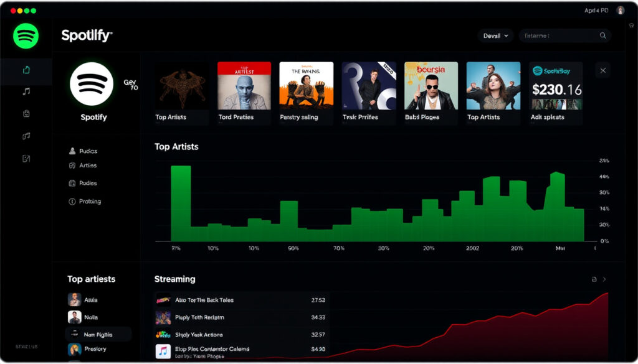Open track Plaply Toth Redatrn

pos(242,318)
